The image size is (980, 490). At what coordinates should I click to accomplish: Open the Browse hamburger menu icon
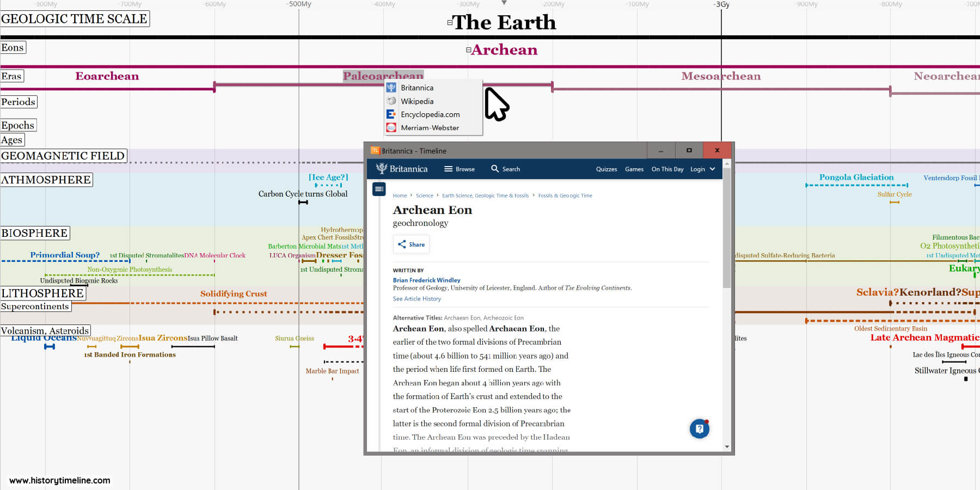tap(449, 169)
